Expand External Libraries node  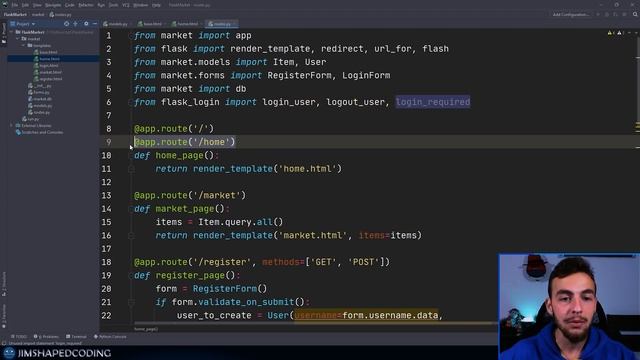(x=12, y=126)
